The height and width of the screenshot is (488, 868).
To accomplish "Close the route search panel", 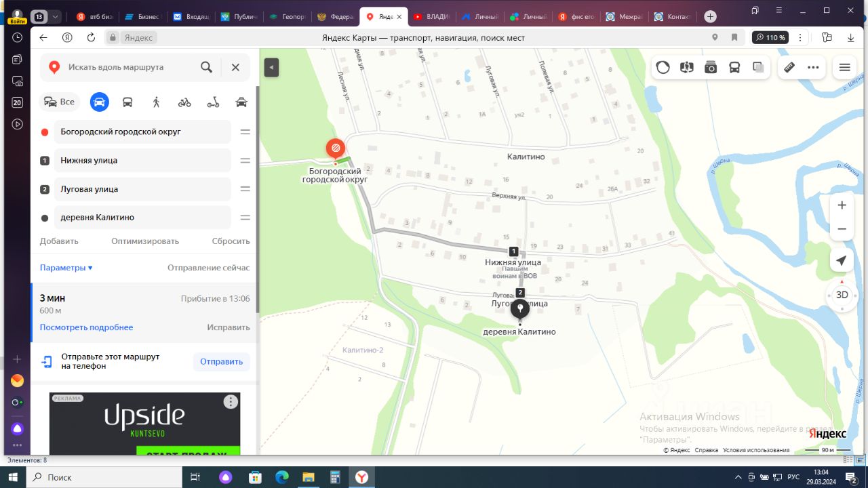I will point(235,67).
